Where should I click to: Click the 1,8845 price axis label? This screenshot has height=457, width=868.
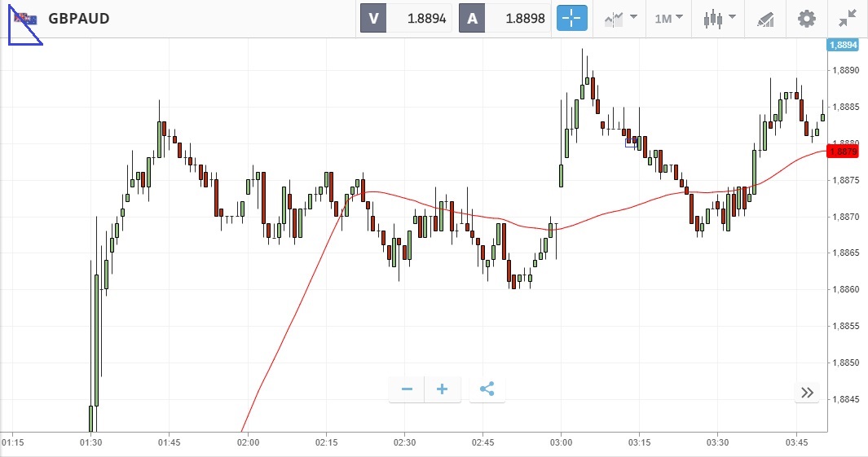pyautogui.click(x=846, y=399)
